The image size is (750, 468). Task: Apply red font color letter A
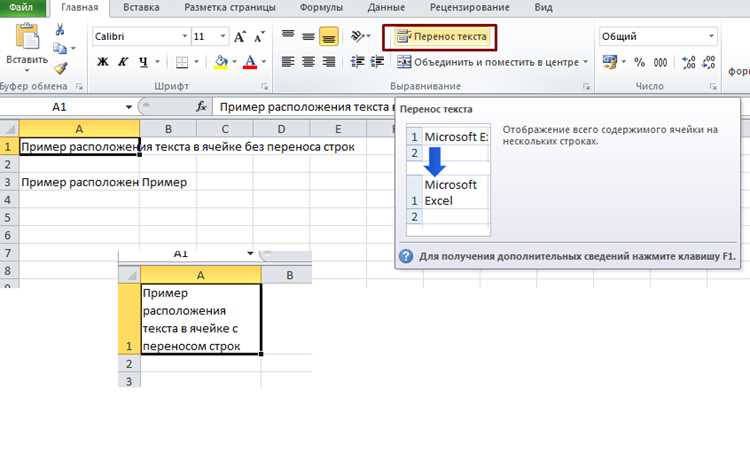[x=250, y=62]
